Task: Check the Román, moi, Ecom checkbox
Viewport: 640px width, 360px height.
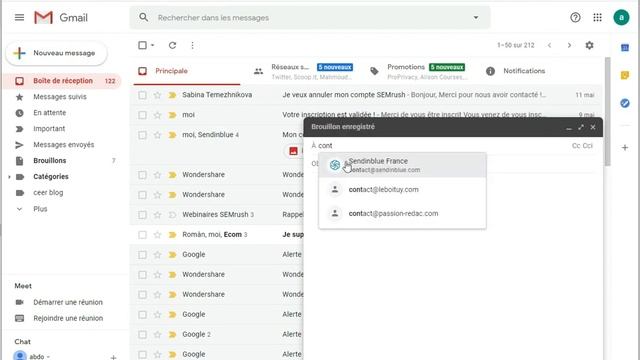Action: point(142,235)
